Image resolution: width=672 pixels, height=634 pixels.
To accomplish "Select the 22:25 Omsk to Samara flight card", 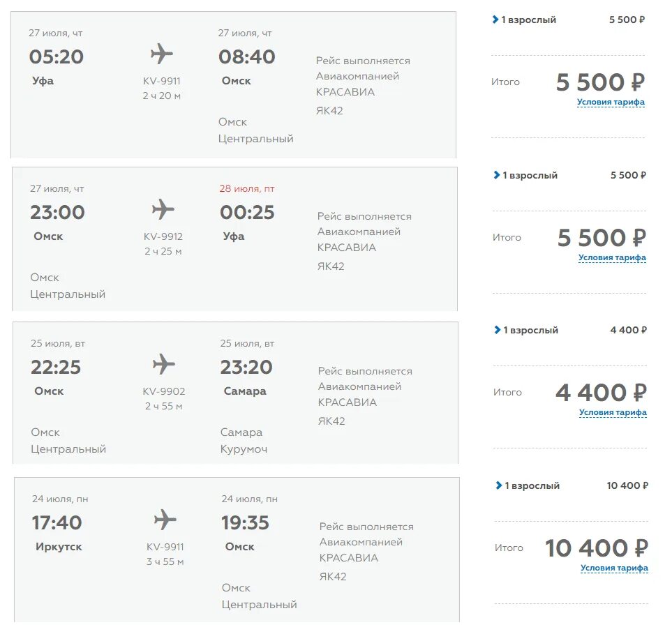I will (235, 393).
